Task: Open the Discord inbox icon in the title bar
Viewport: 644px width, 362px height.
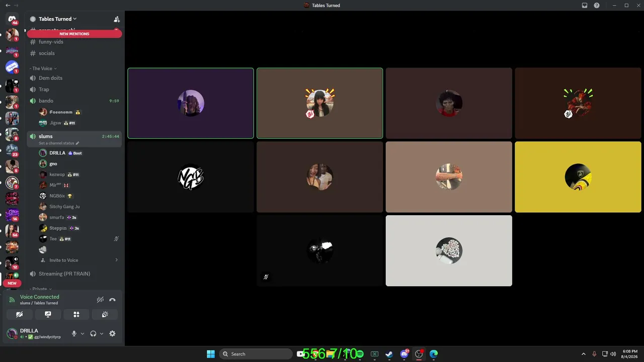Action: [585, 5]
